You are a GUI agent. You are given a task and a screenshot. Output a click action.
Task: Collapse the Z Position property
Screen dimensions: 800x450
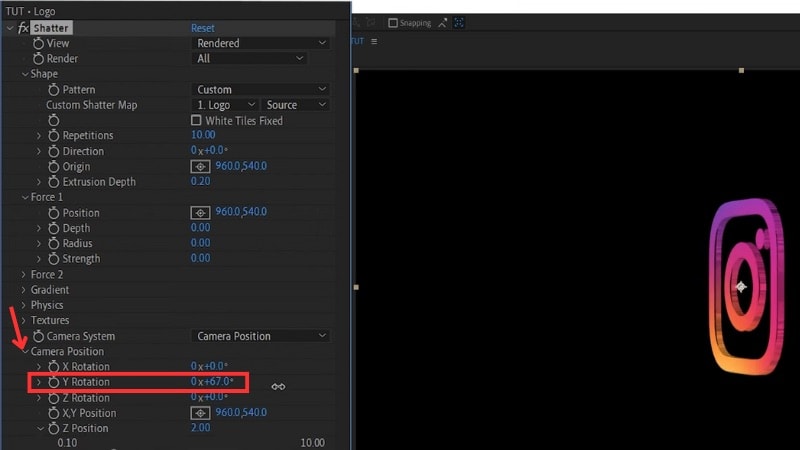pyautogui.click(x=40, y=429)
